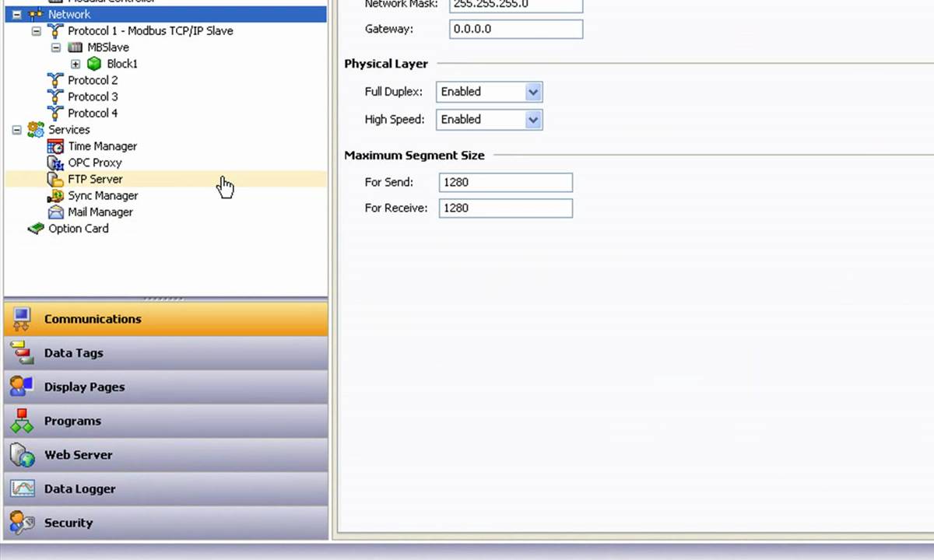The width and height of the screenshot is (934, 560).
Task: Click the Option Card icon
Action: 36,229
